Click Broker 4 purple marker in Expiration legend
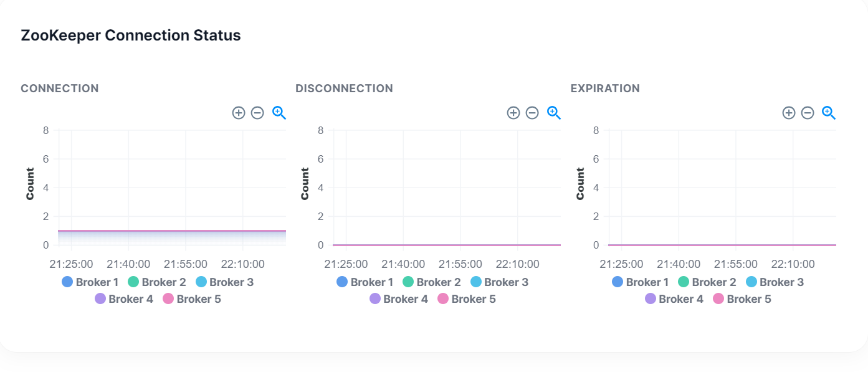Screen dimensions: 868x372 point(651,299)
